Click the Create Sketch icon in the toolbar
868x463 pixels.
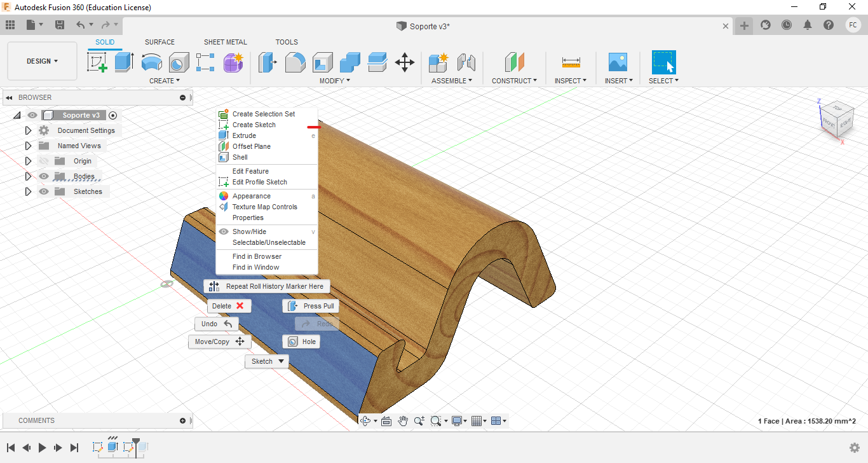97,62
